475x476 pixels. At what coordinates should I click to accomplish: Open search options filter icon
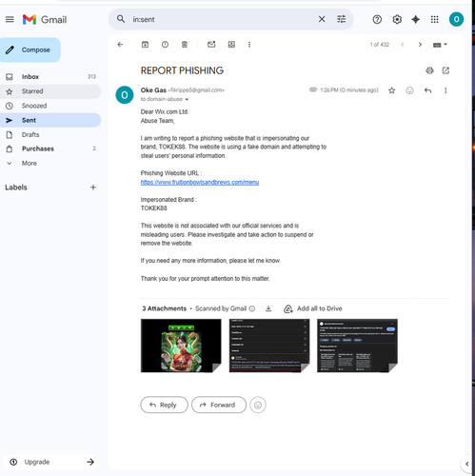(341, 19)
